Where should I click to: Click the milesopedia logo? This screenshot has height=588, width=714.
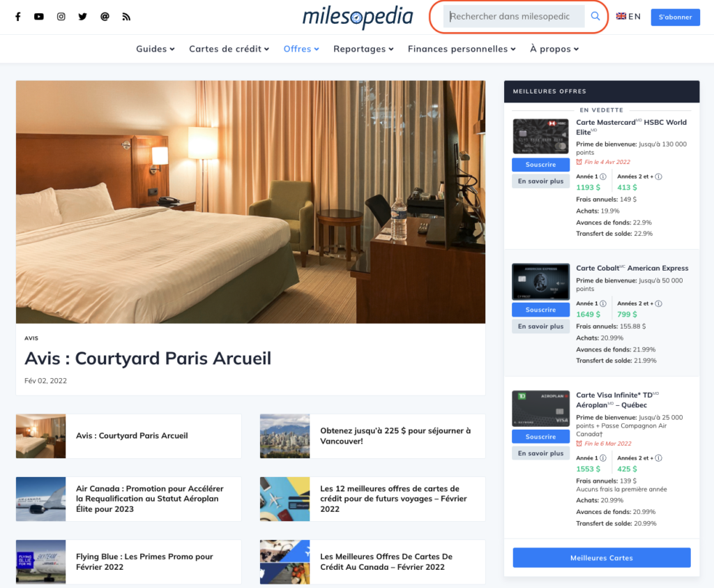[x=358, y=17]
